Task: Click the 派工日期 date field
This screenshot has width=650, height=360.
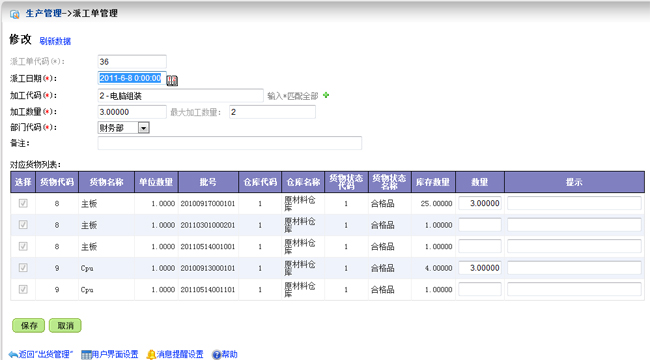Action: [x=132, y=78]
